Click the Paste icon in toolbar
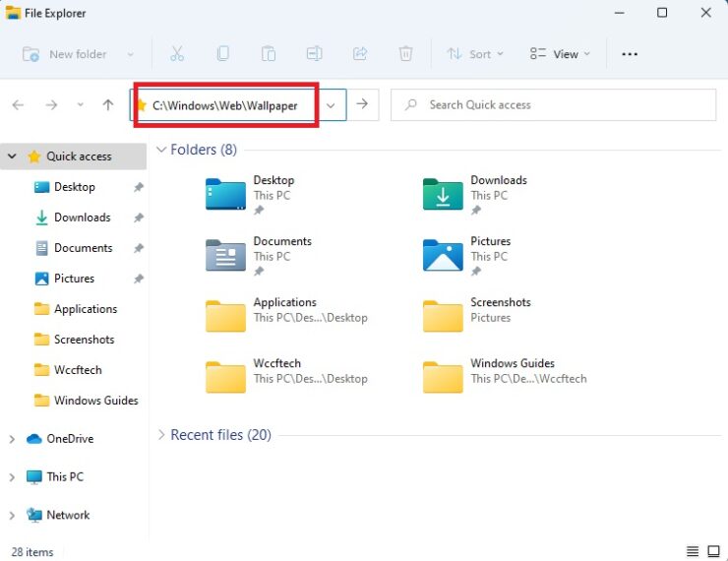Viewport: 728px width, 561px height. click(269, 54)
